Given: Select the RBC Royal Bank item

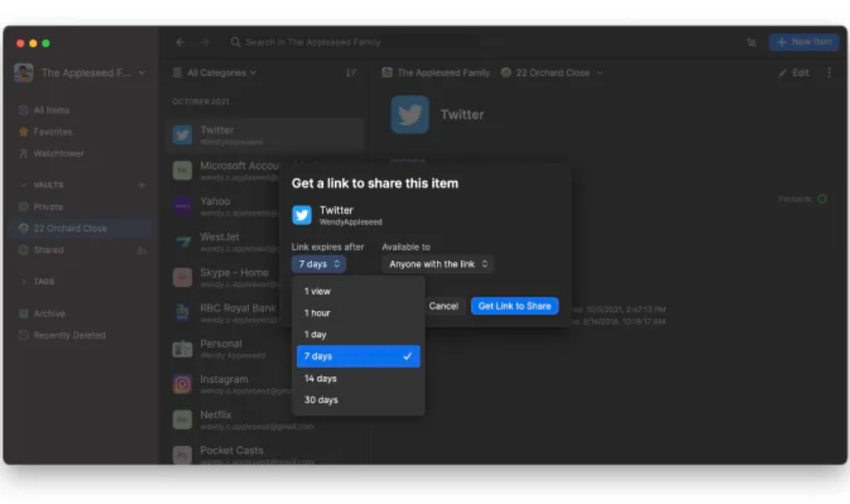Looking at the screenshot, I should tap(223, 313).
